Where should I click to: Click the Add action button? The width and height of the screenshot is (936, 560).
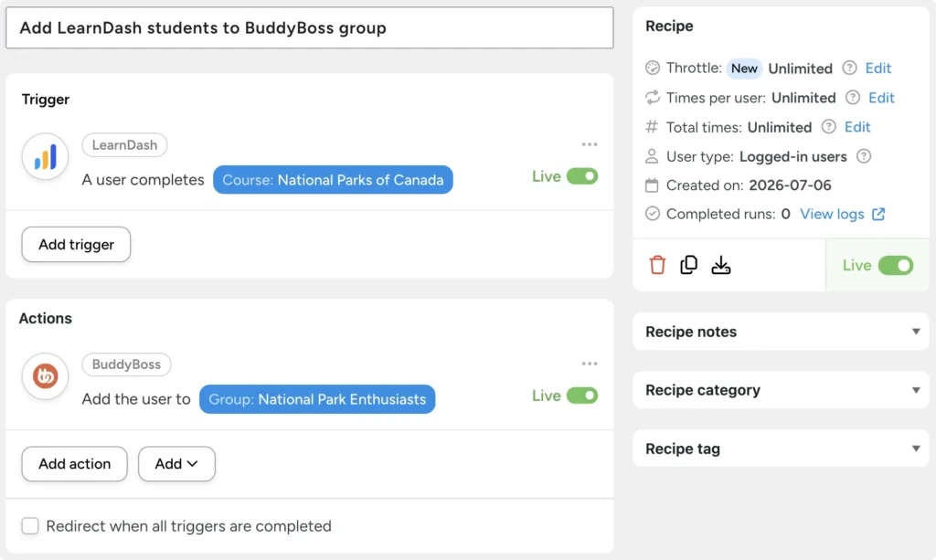tap(75, 463)
